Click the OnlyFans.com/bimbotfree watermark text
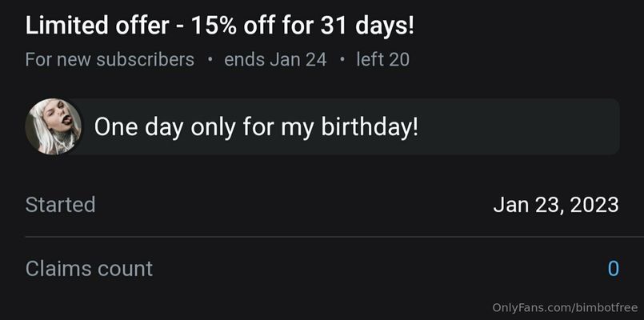 pyautogui.click(x=565, y=308)
